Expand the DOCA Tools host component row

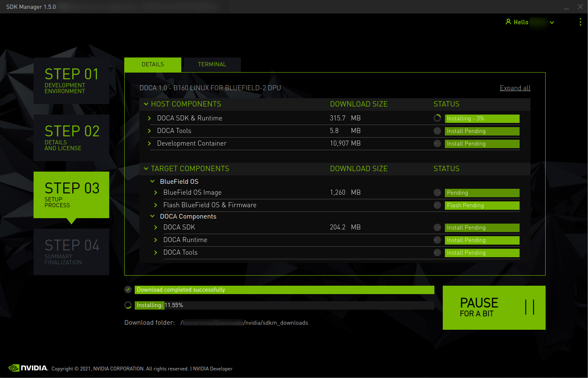(x=149, y=131)
